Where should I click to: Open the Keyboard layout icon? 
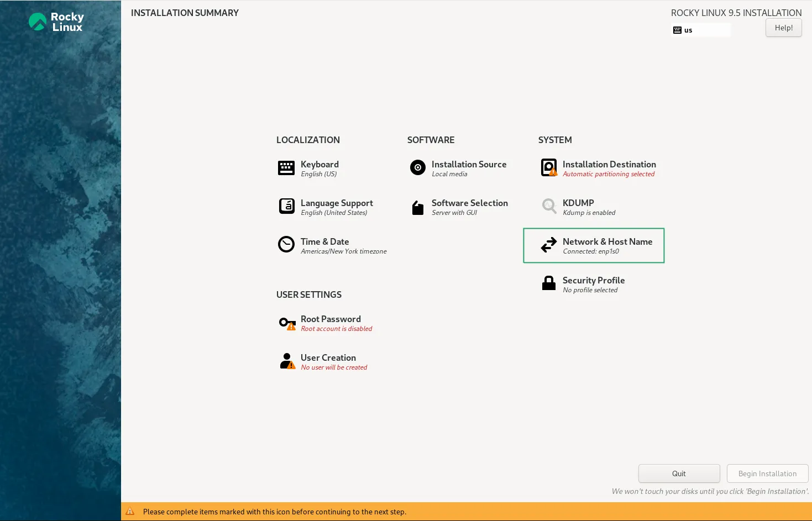click(286, 167)
